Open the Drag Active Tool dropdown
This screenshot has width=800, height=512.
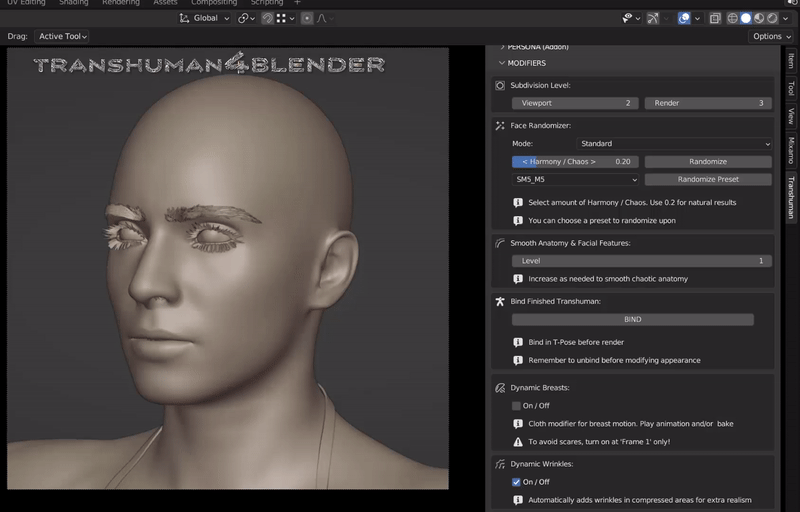[x=62, y=36]
